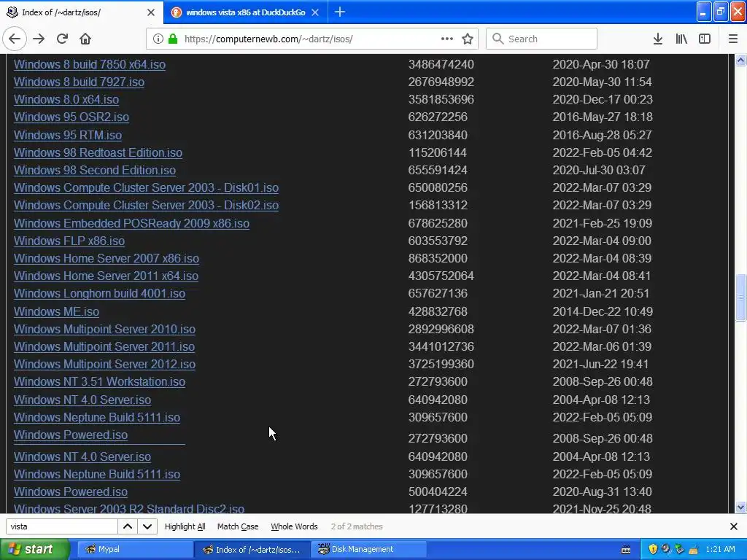Open Windows 8 build 7850 x64.iso
This screenshot has height=560, width=747.
[x=90, y=64]
